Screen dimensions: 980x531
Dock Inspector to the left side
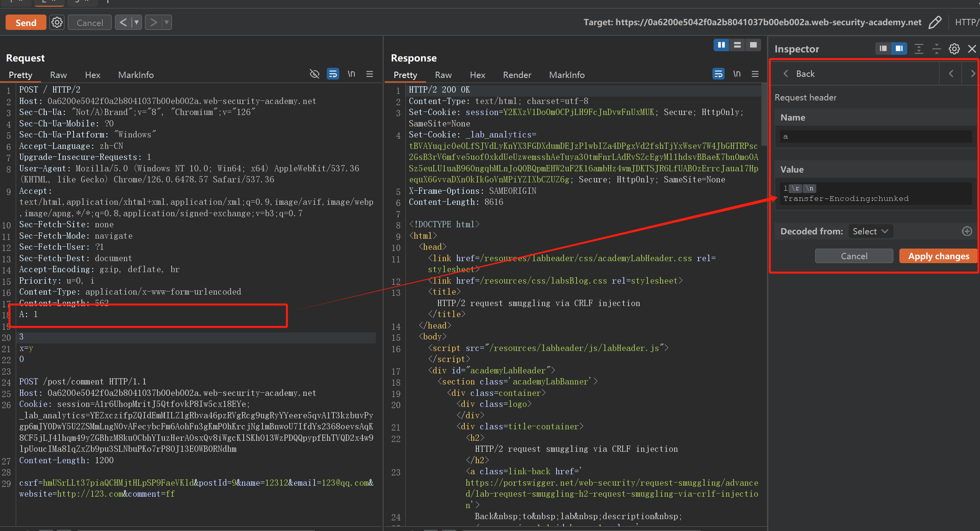coord(883,49)
